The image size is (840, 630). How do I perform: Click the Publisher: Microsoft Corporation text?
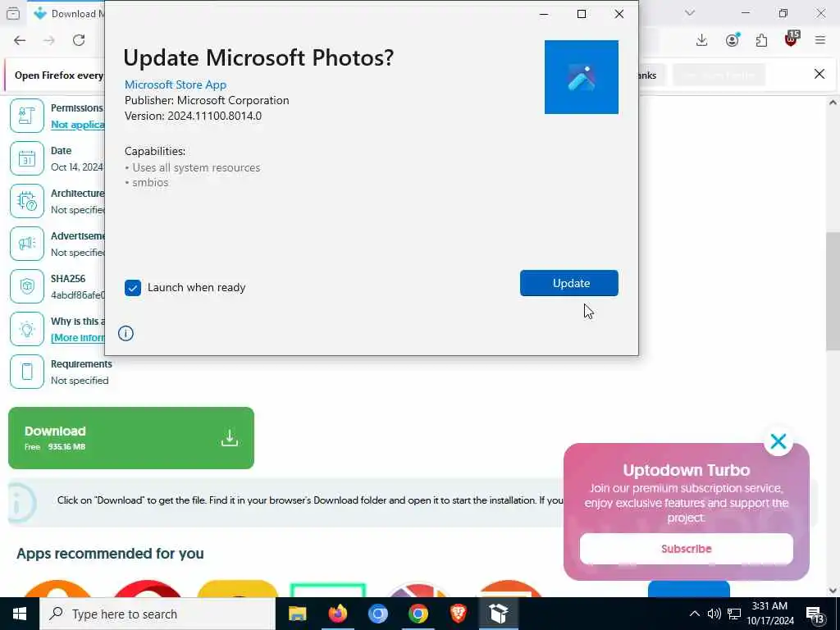[x=207, y=100]
